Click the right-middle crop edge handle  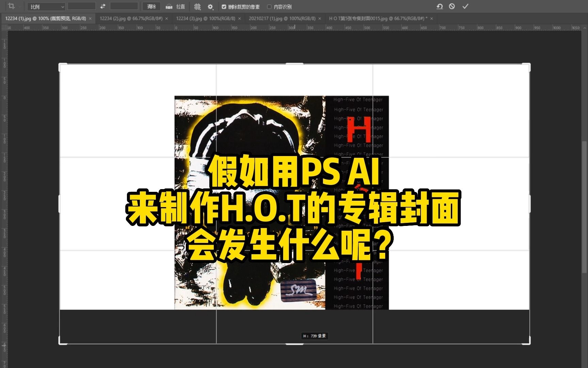(x=529, y=204)
